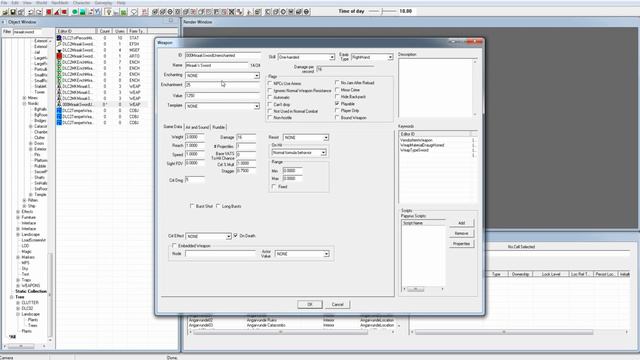Click the weapon Name input field
The image size is (640, 360).
coord(217,65)
